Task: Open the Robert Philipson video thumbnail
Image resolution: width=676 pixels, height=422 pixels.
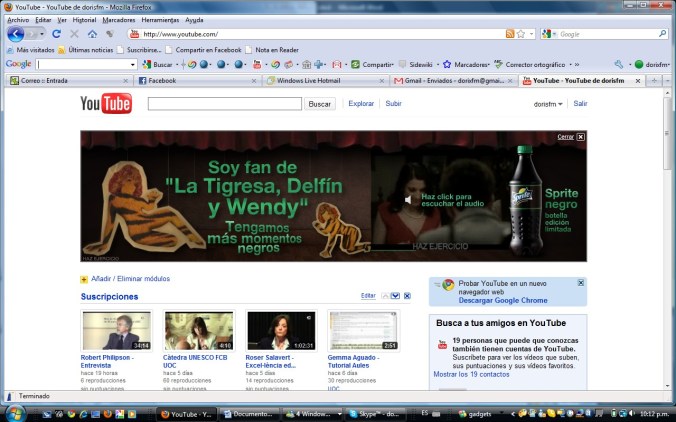Action: tap(116, 330)
